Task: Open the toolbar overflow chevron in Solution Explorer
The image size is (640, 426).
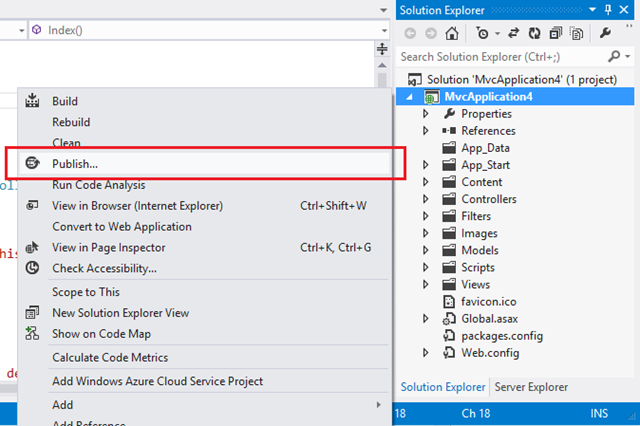Action: pos(629,27)
